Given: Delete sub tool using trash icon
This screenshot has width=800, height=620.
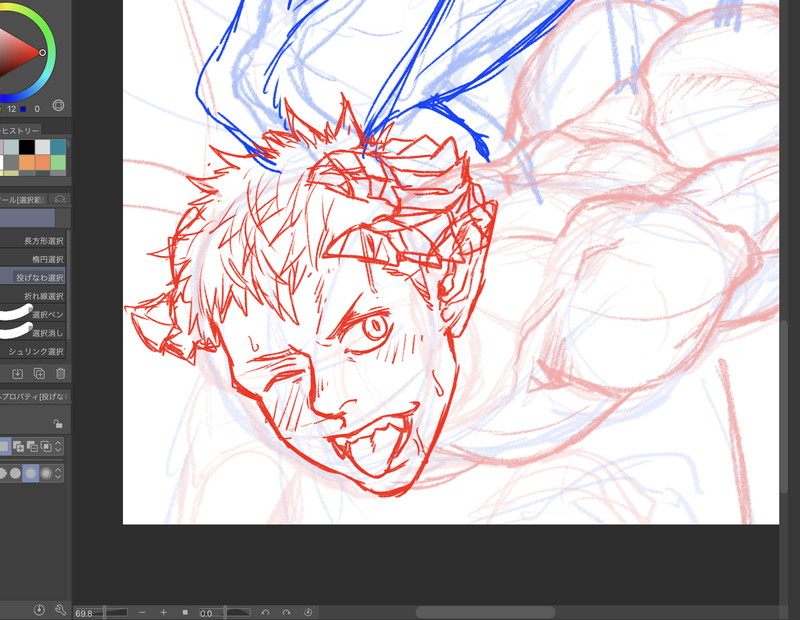Looking at the screenshot, I should pyautogui.click(x=61, y=374).
